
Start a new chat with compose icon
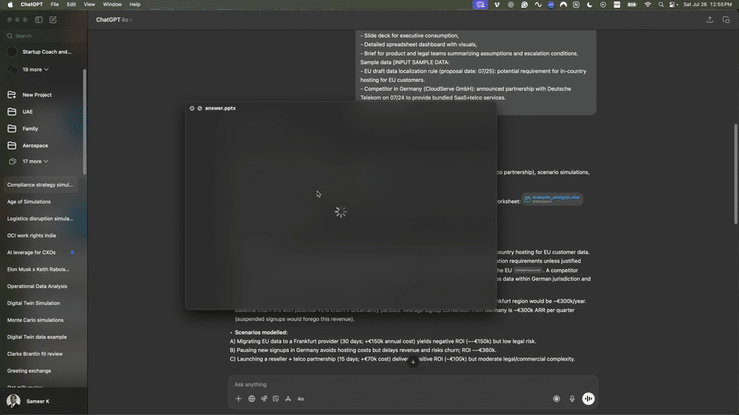[x=53, y=20]
